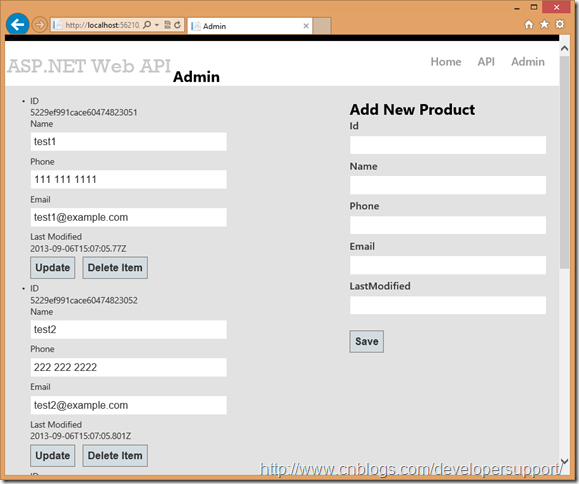This screenshot has height=484, width=579.
Task: Expand the address bar dropdown arrow
Action: (x=157, y=25)
